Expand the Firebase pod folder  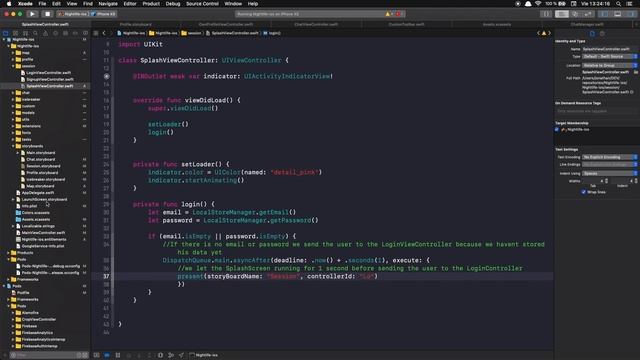click(13, 326)
